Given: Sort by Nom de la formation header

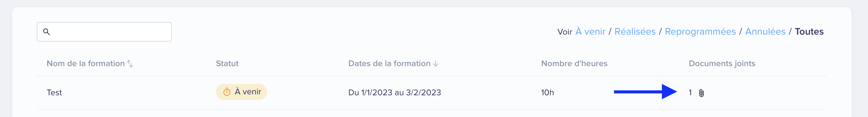Looking at the screenshot, I should (86, 63).
